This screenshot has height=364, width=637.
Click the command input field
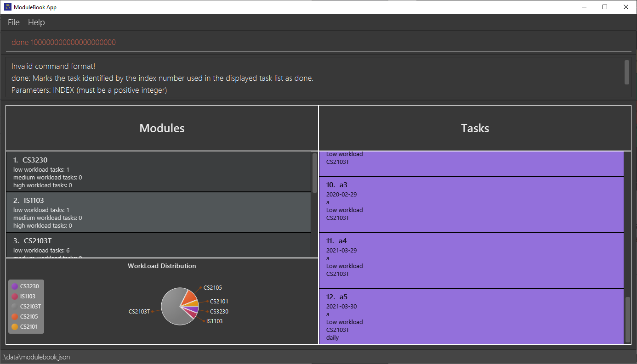pyautogui.click(x=318, y=42)
